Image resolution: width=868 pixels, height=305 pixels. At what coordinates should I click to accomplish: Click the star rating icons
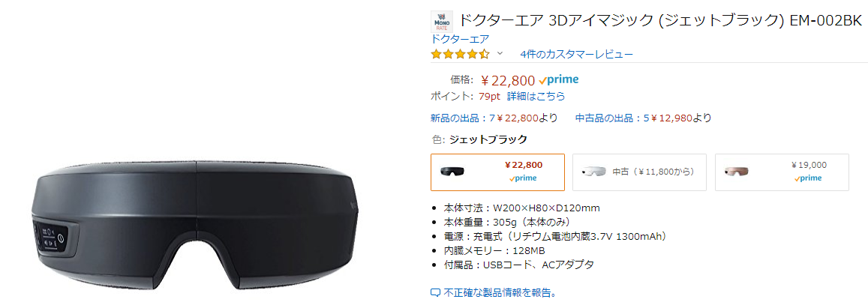point(460,54)
